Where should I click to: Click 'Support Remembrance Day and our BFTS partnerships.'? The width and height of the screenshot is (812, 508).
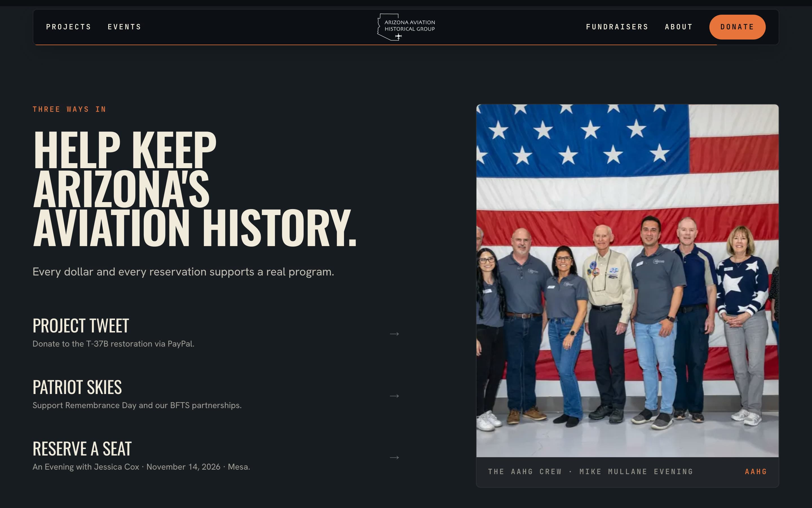click(x=137, y=405)
